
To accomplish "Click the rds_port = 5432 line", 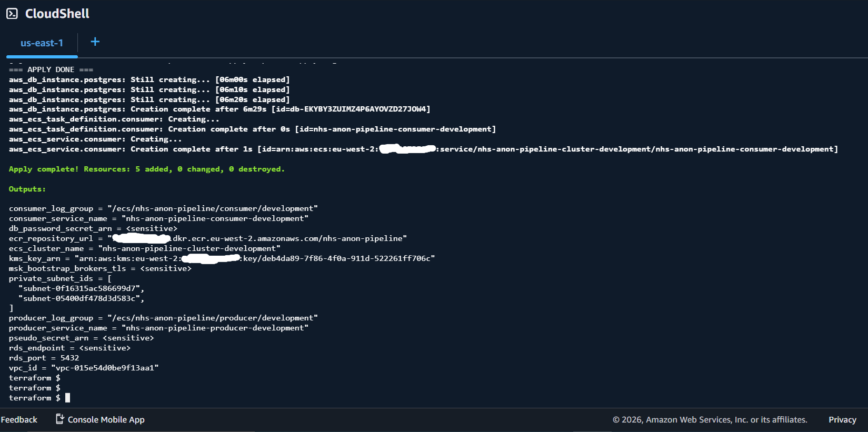I will [44, 358].
